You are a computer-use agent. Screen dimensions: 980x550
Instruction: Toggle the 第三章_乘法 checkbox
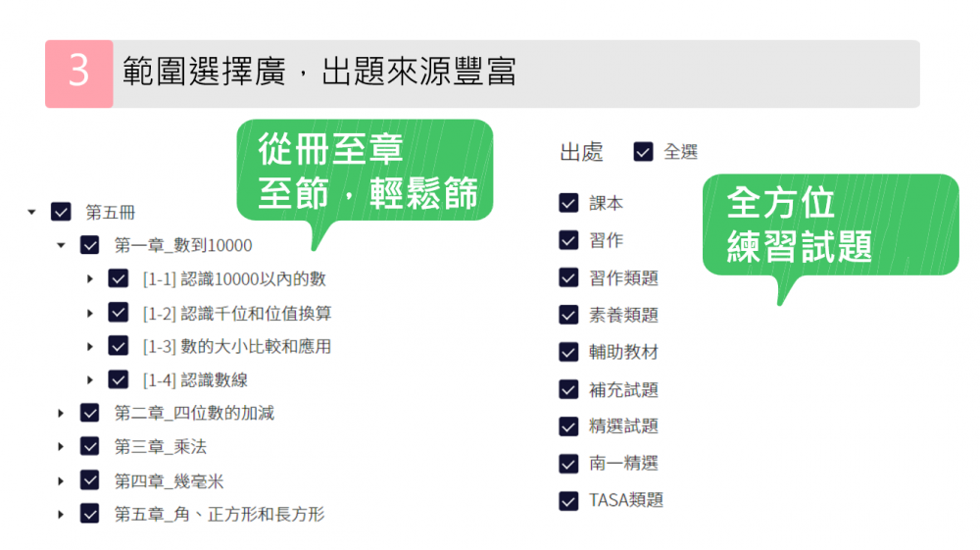coord(90,447)
